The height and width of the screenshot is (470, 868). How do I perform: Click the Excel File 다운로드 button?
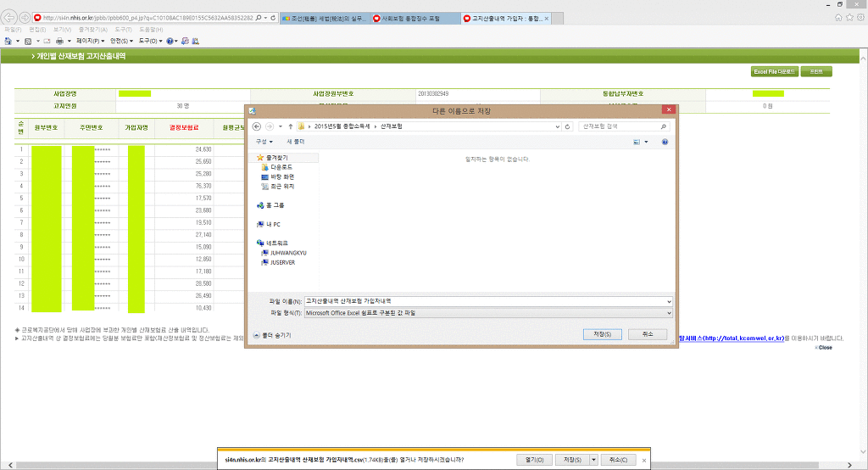(775, 71)
